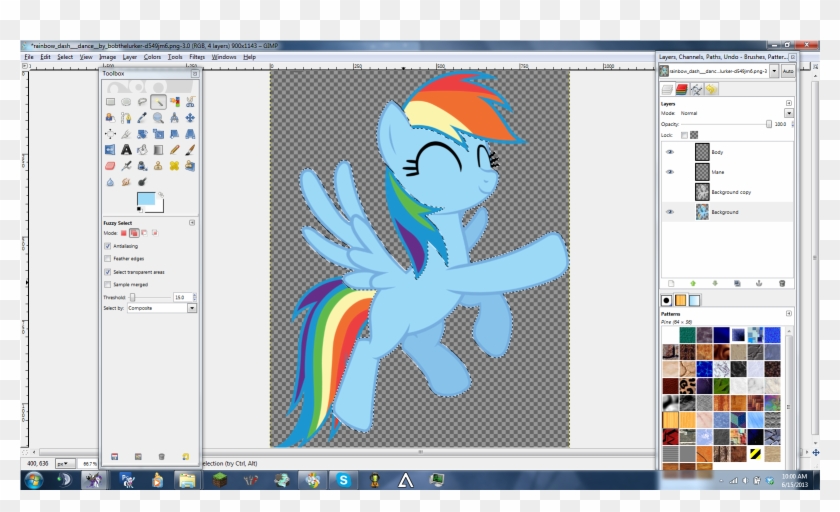Select the Alignment tool

click(x=110, y=134)
